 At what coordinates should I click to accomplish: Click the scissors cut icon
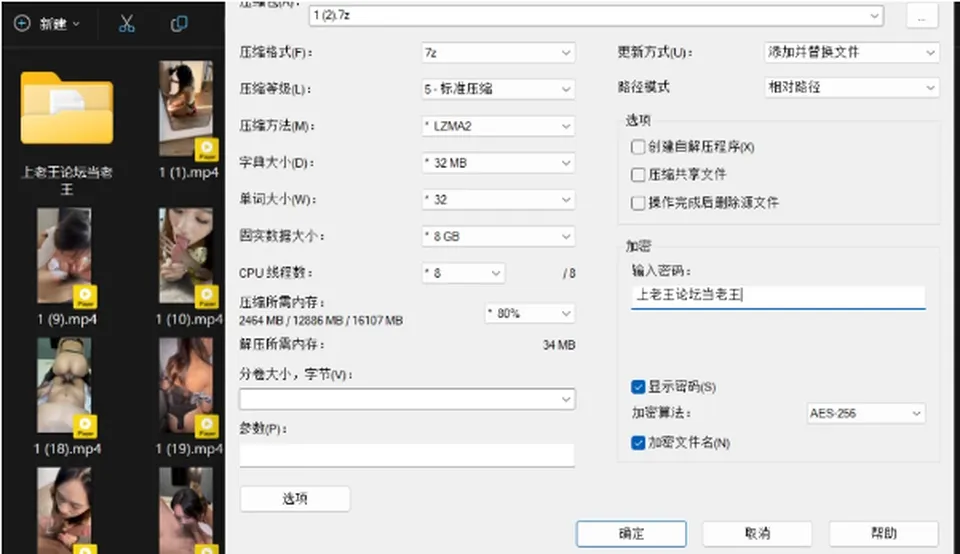(127, 24)
